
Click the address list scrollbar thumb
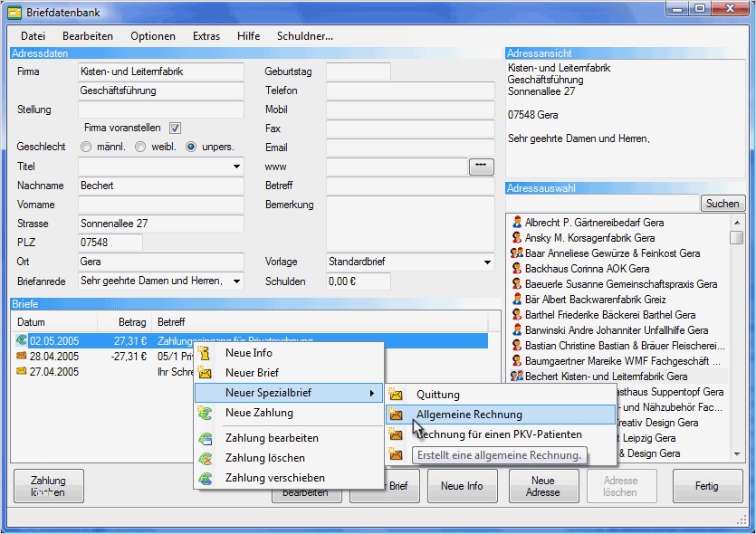pos(736,238)
